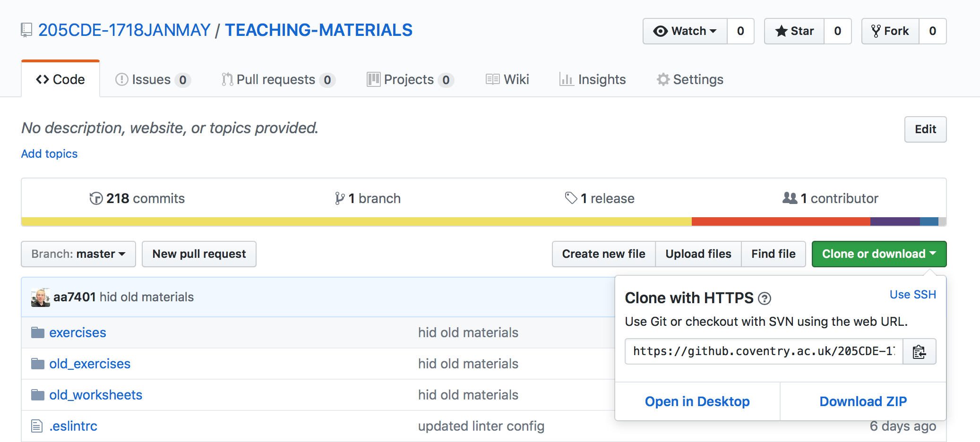Open the 1 release link
The image size is (980, 442).
pyautogui.click(x=600, y=198)
